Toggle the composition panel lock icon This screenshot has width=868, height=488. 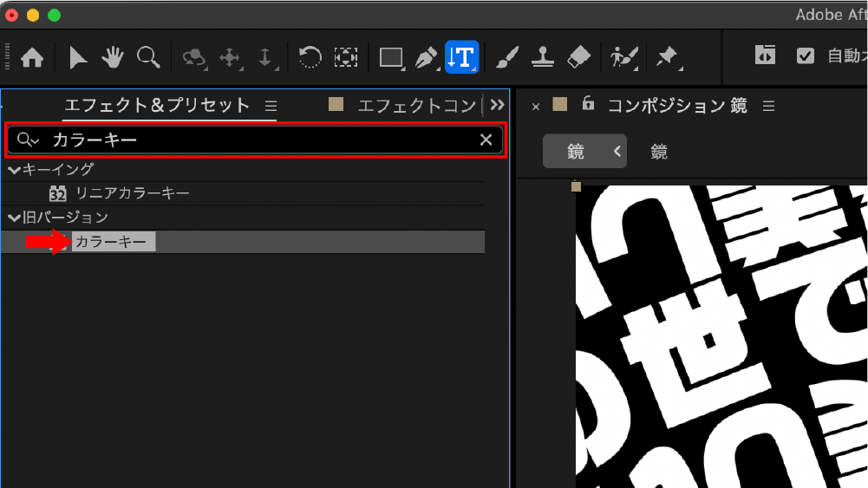tap(588, 103)
